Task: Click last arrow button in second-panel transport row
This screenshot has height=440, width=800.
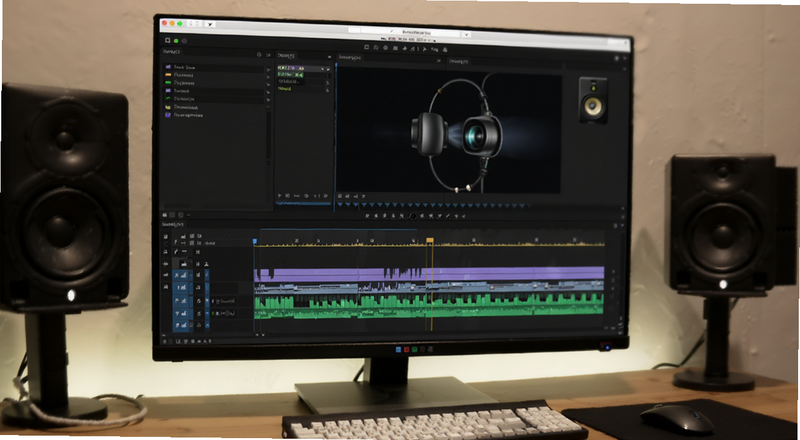Action: 326,195
